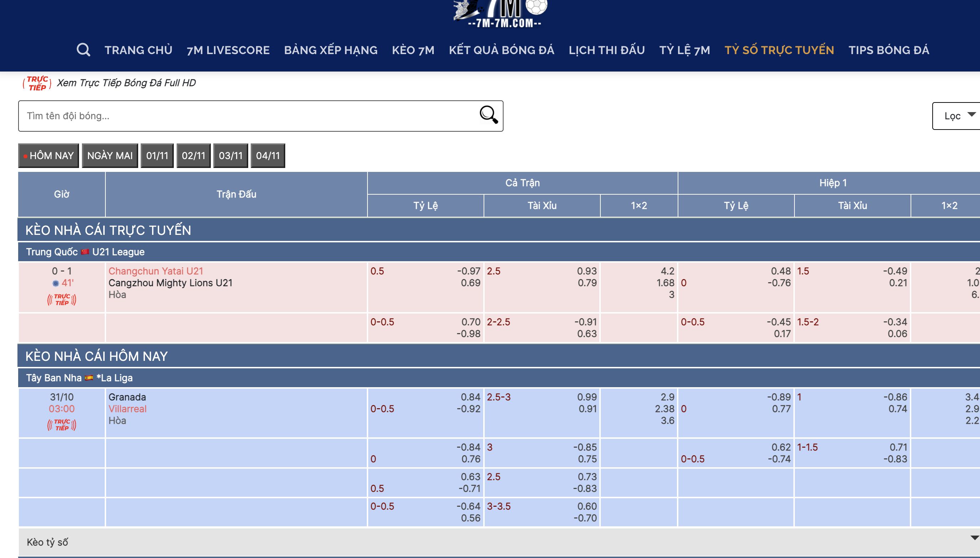Click the Spain flag icon in La Liga
Viewport: 980px width, 558px height.
(89, 378)
